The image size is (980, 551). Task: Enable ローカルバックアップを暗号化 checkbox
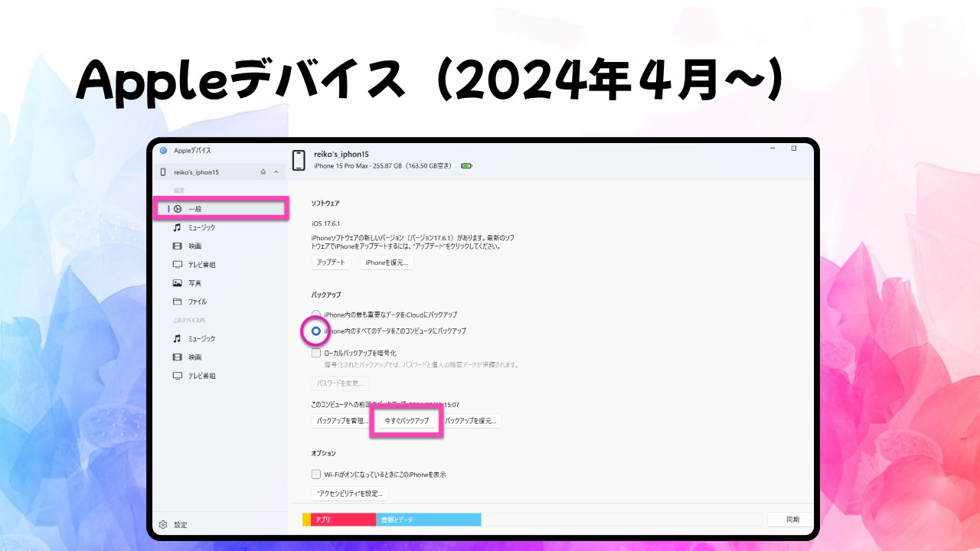pyautogui.click(x=316, y=354)
